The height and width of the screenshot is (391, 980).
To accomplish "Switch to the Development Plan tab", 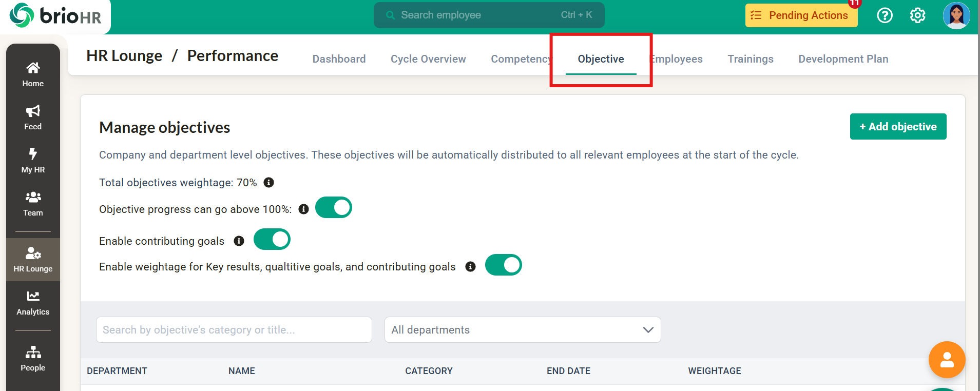I will click(843, 59).
